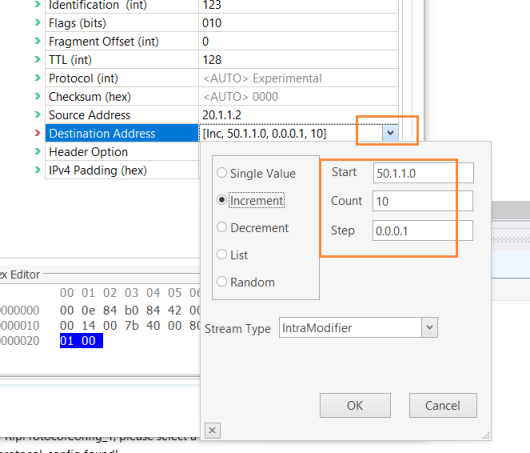The height and width of the screenshot is (453, 530).
Task: Click the OK button
Action: coord(355,405)
